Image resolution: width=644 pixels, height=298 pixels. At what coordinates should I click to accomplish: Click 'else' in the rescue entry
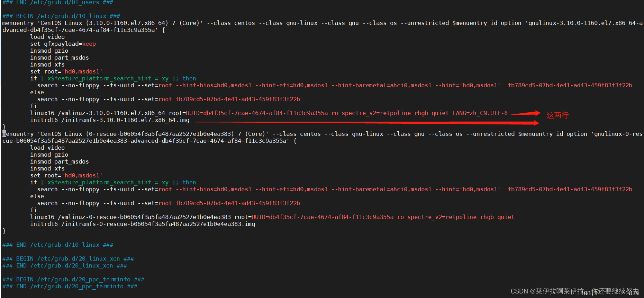pyautogui.click(x=37, y=196)
